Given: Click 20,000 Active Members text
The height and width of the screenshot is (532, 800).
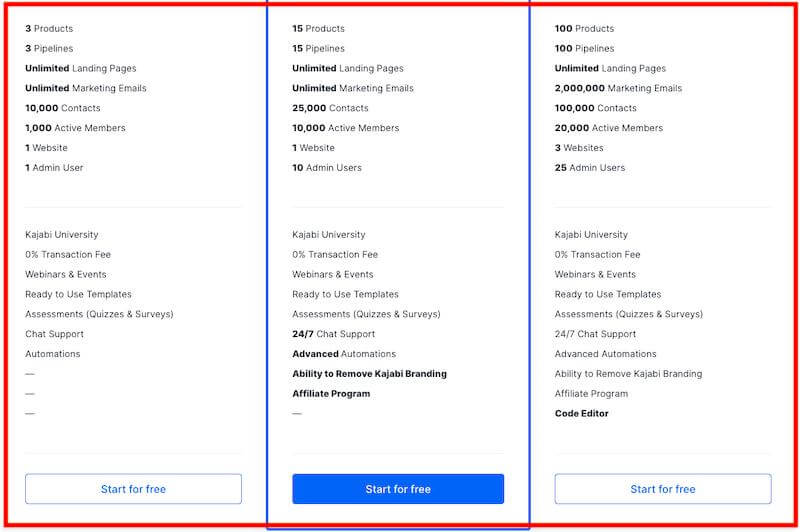Looking at the screenshot, I should 609,128.
